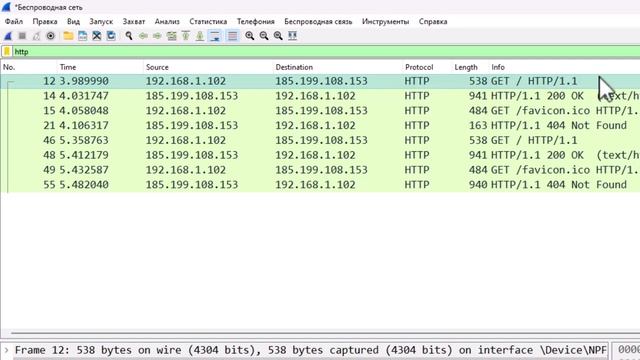This screenshot has height=360, width=640.
Task: Open the Справка menu
Action: point(433,22)
